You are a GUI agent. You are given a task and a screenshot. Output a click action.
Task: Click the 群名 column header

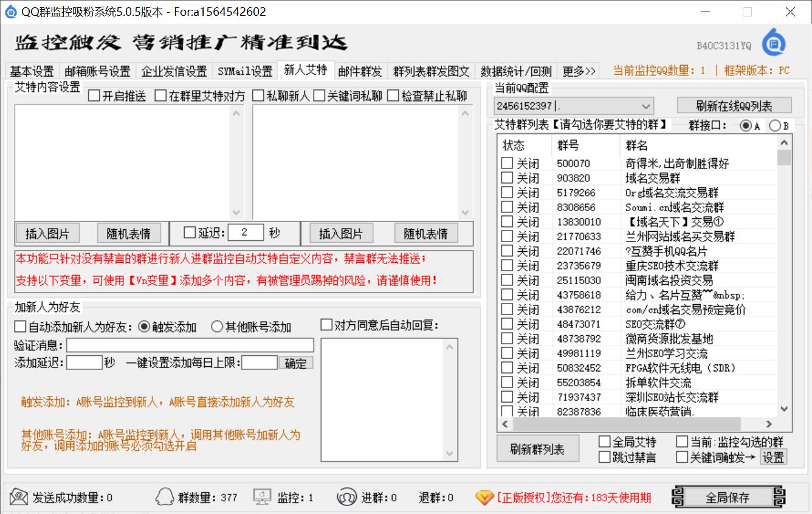tap(698, 145)
